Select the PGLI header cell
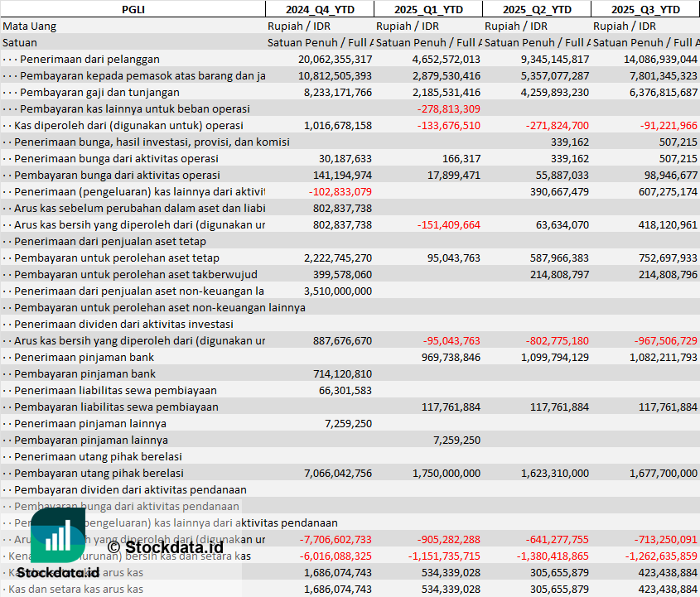 tap(133, 9)
